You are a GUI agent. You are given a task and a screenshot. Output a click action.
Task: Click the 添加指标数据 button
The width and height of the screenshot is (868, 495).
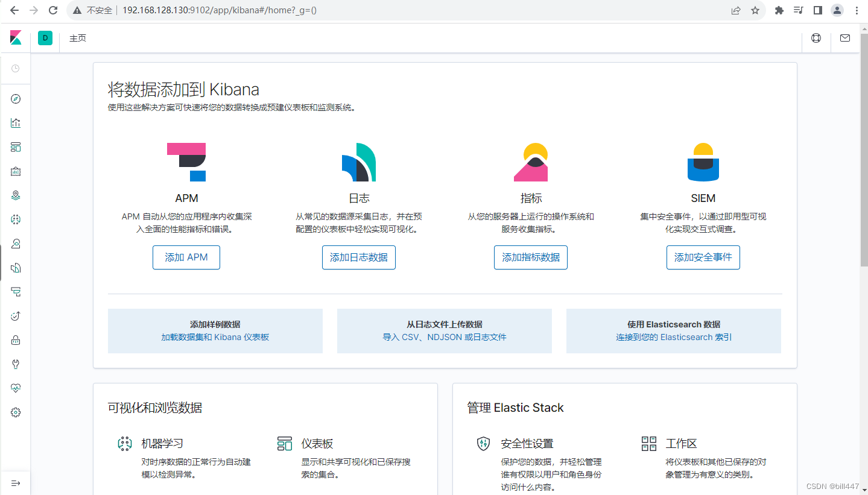(x=531, y=257)
